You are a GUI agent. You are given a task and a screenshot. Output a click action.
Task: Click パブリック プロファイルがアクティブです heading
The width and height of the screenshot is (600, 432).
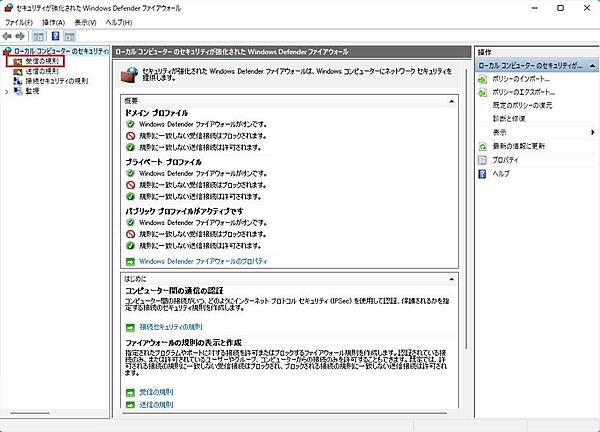(x=184, y=211)
